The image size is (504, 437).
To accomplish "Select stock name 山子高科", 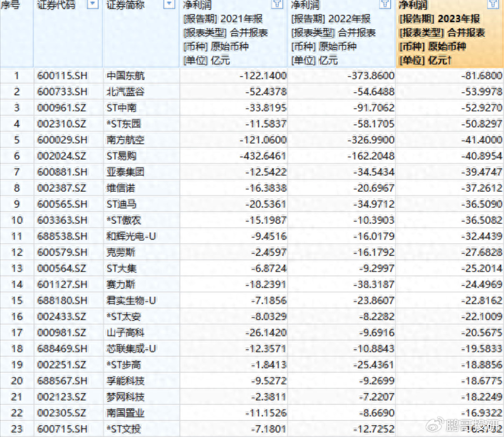I will coord(125,332).
